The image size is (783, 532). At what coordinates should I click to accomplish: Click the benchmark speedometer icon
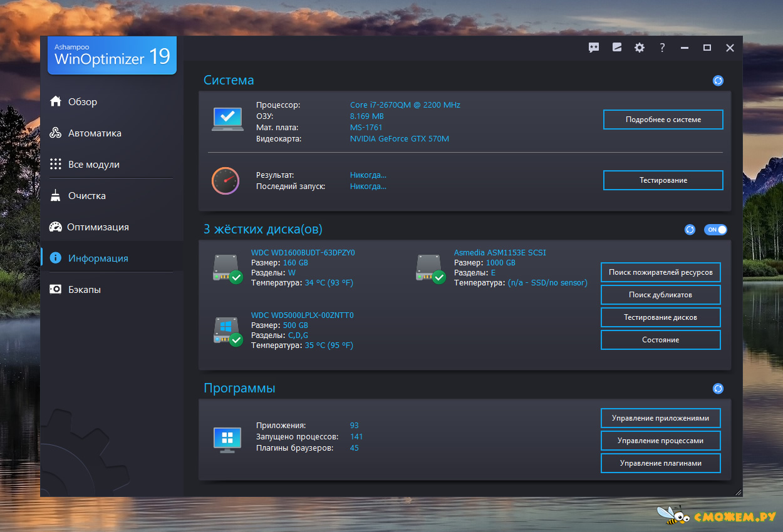pos(226,181)
